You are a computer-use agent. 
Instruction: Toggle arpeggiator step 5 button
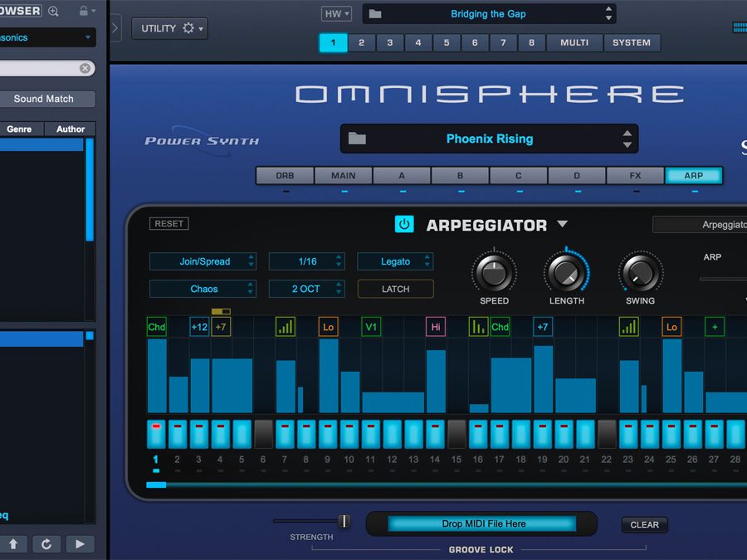pos(242,434)
